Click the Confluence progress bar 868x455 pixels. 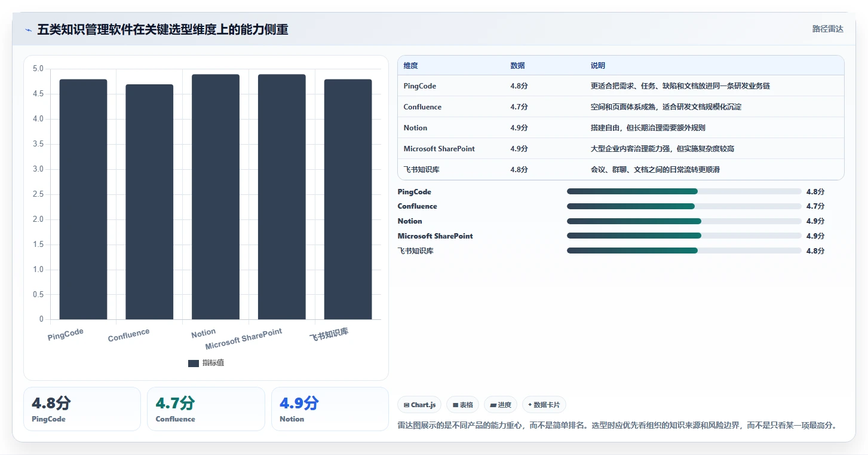click(684, 206)
